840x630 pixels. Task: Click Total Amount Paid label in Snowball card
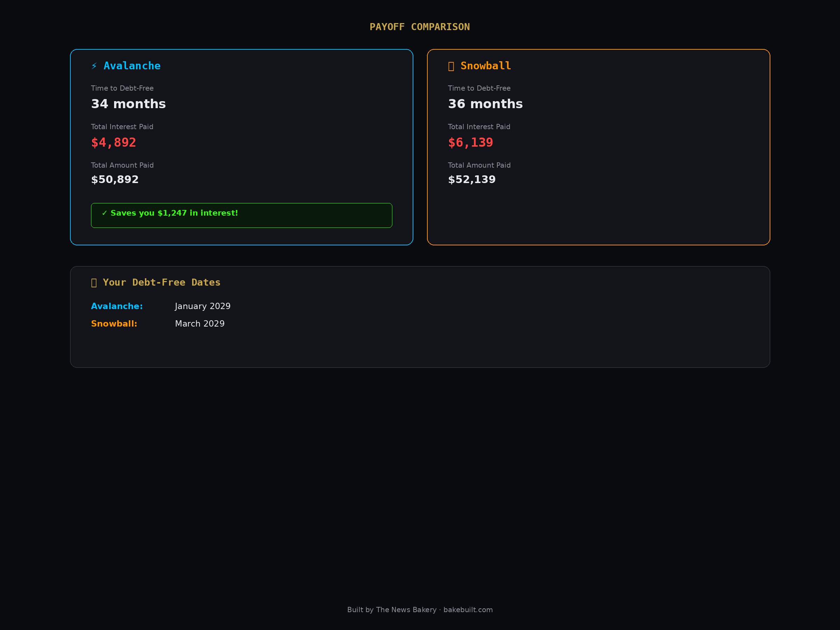tap(479, 165)
